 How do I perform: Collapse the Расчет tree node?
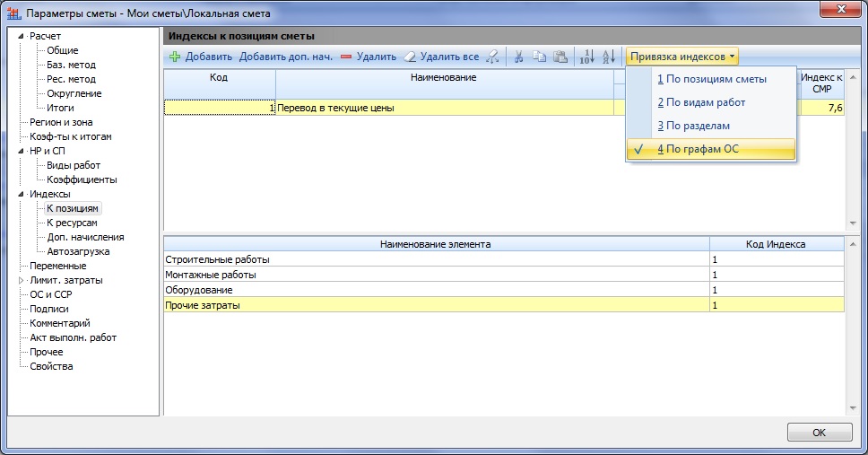click(x=22, y=36)
